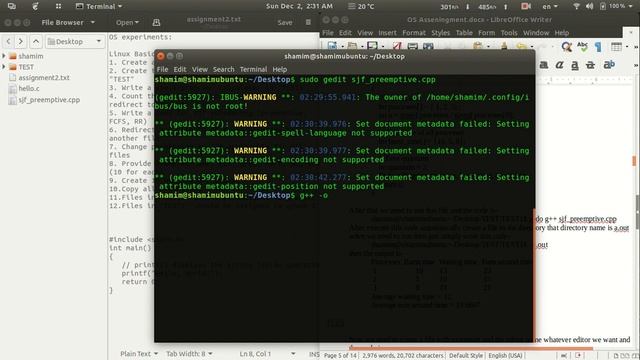Open the workspace grid icon in top bar
640x360 pixels.
click(x=58, y=6)
